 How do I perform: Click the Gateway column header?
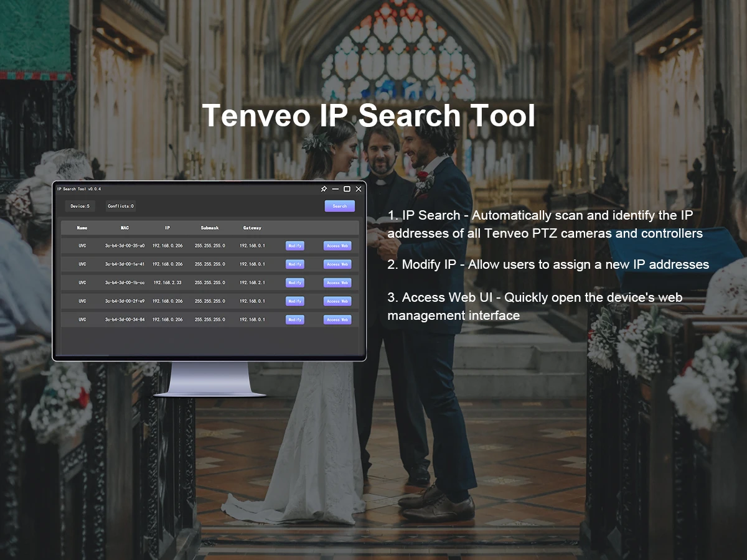[252, 228]
